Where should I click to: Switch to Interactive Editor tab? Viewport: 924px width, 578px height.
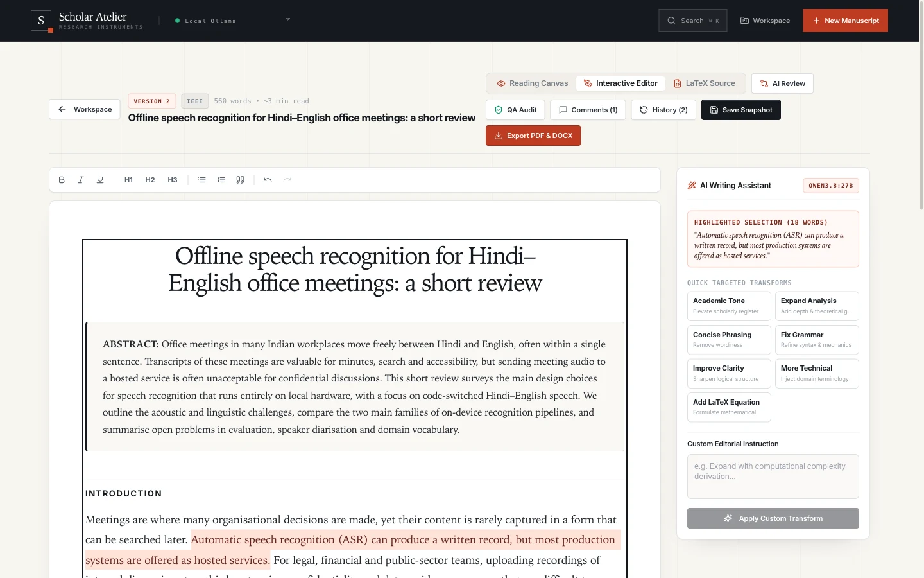tap(620, 83)
